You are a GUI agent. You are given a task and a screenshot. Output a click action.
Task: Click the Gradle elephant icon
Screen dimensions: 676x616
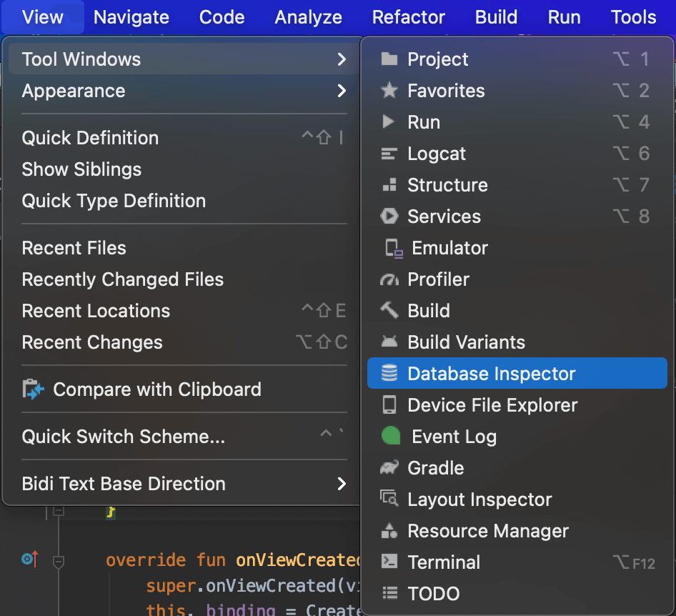[389, 467]
